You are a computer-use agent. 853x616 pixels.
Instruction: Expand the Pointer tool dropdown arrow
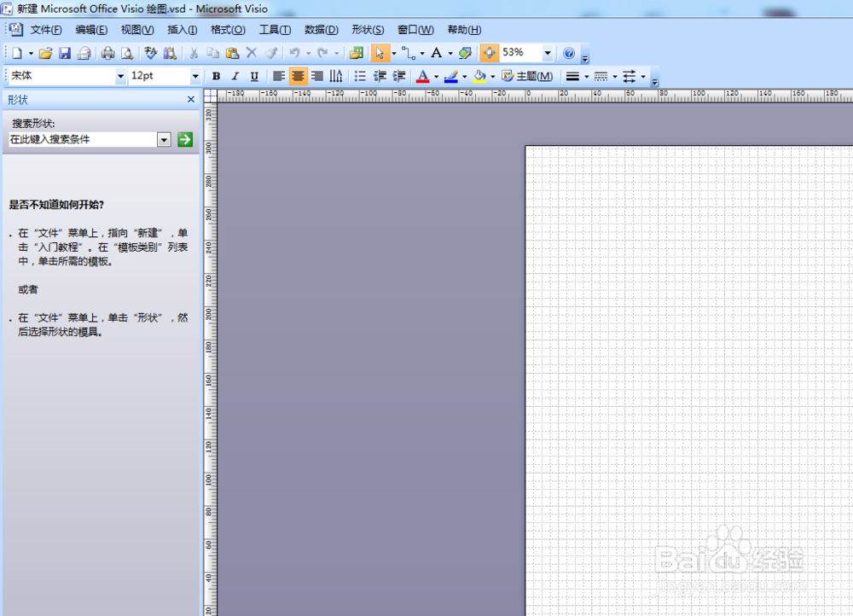click(394, 54)
